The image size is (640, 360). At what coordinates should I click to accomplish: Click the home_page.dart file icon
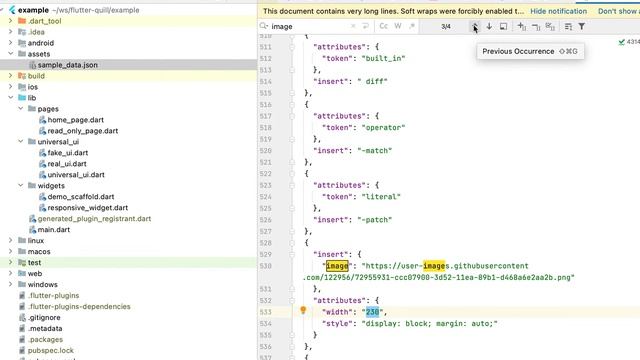point(42,120)
